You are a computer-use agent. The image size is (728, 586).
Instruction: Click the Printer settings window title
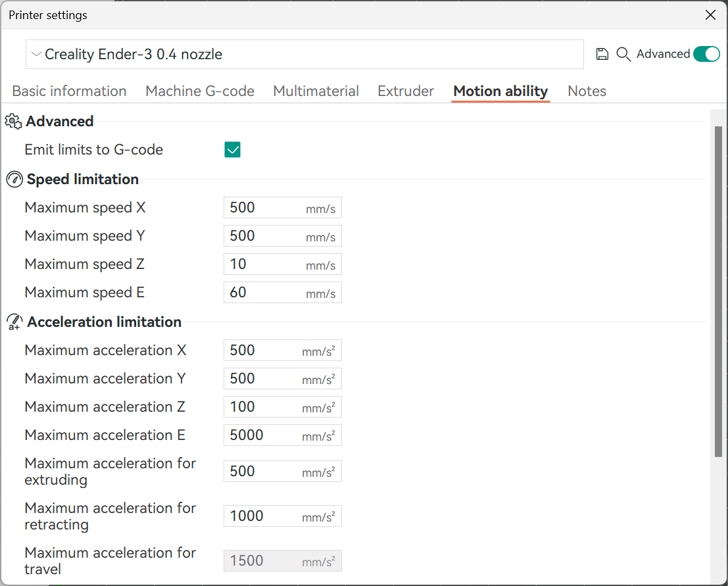[x=48, y=15]
